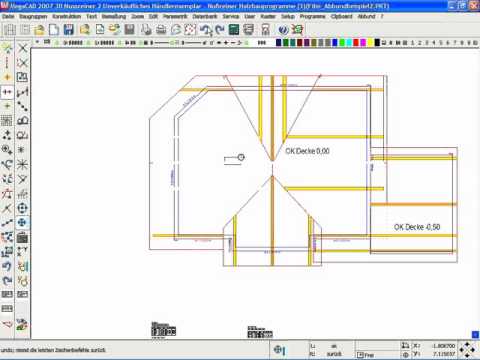
Task: Open the Datenbank menu
Action: pyautogui.click(x=205, y=16)
